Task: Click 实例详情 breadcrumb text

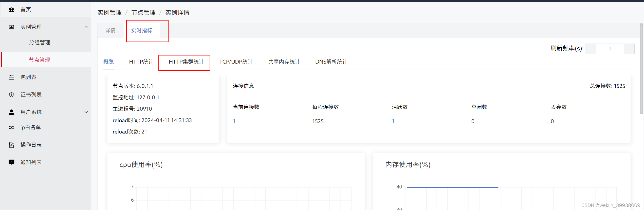Action: coord(177,12)
